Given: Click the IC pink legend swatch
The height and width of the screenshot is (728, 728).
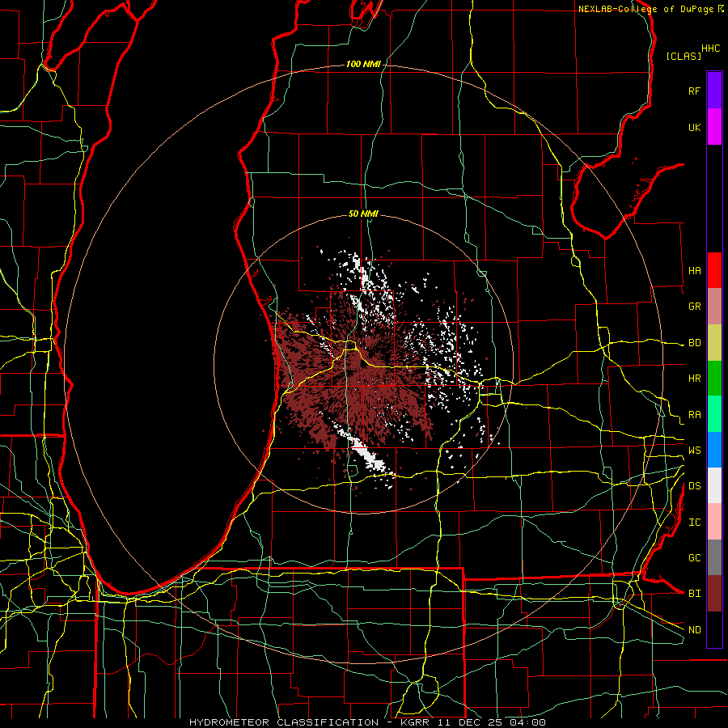Looking at the screenshot, I should tap(714, 522).
